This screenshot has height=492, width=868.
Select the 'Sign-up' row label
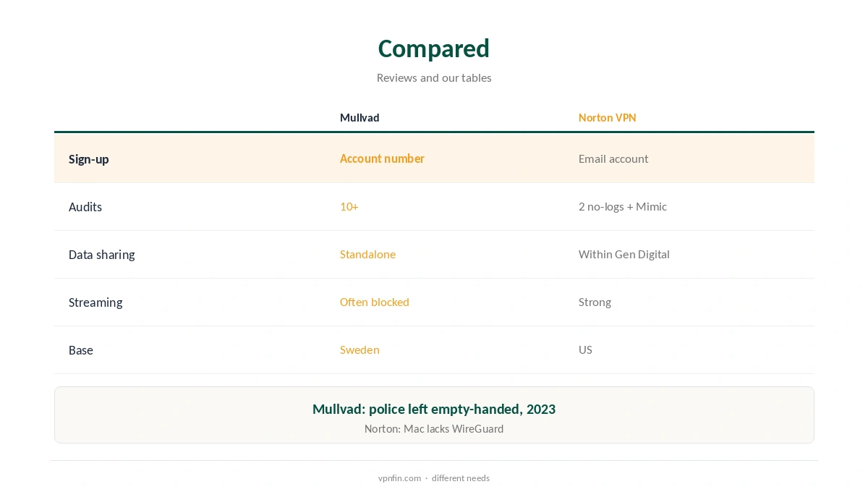89,158
